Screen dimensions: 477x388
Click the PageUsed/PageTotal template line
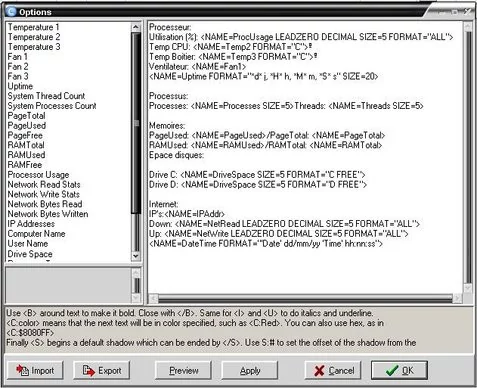pyautogui.click(x=267, y=135)
